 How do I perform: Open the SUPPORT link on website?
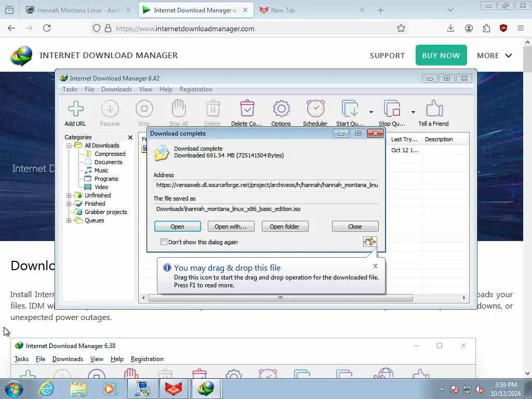pyautogui.click(x=387, y=55)
